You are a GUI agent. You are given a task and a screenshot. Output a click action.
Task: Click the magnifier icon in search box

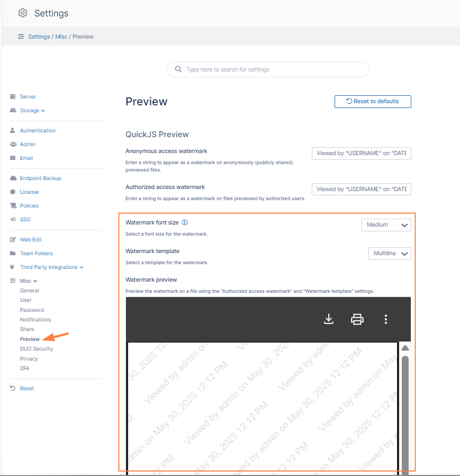(178, 69)
